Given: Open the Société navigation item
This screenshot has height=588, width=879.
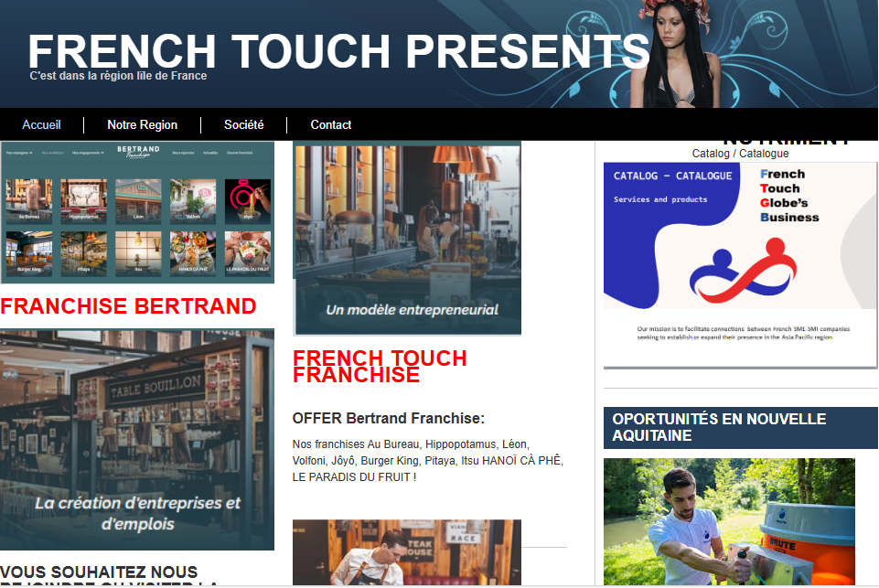Looking at the screenshot, I should (x=244, y=125).
